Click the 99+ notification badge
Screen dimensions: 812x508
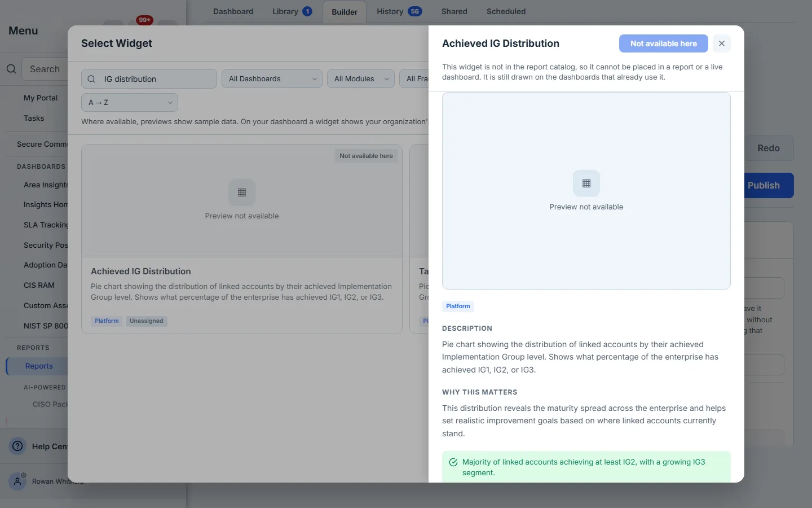coord(145,20)
